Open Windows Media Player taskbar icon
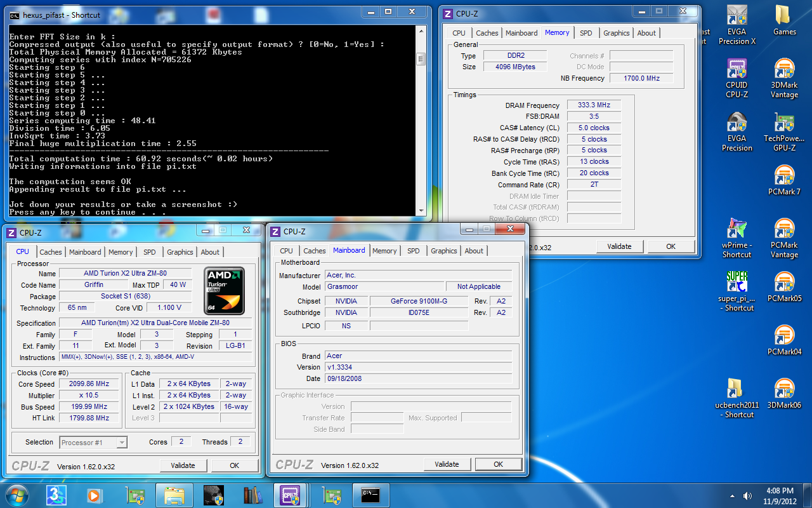The width and height of the screenshot is (812, 508). pyautogui.click(x=94, y=495)
